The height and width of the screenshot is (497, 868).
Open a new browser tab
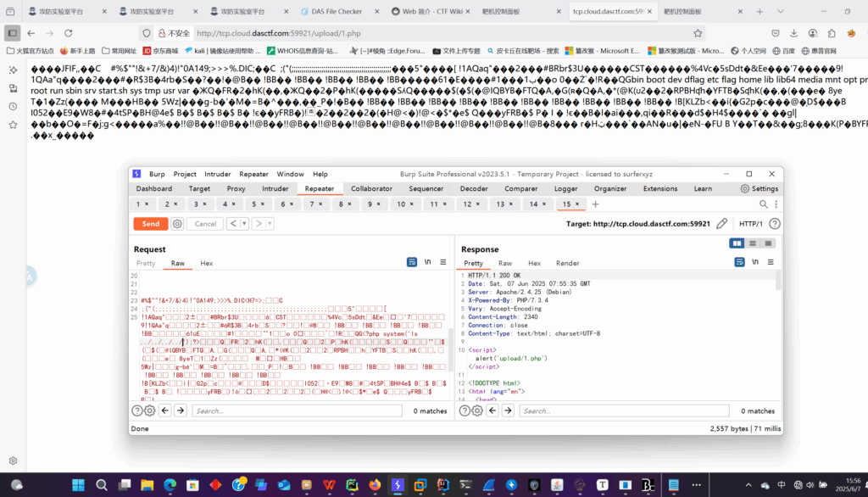759,11
